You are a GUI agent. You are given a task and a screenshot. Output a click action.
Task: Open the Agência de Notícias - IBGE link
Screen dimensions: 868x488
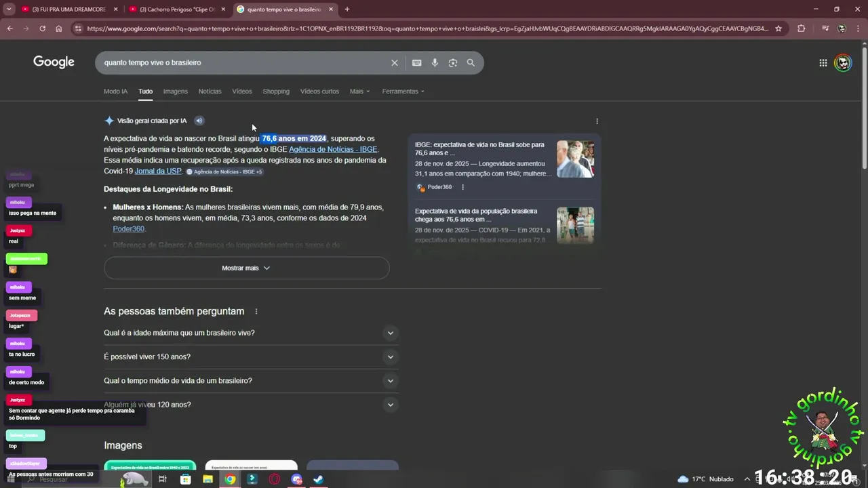333,149
